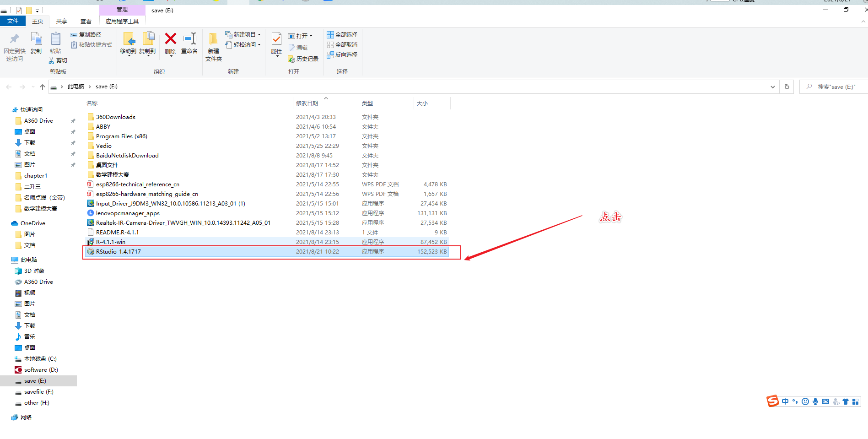The image size is (868, 439).
Task: Select 音乐 (Music) in navigation pane
Action: (30, 337)
